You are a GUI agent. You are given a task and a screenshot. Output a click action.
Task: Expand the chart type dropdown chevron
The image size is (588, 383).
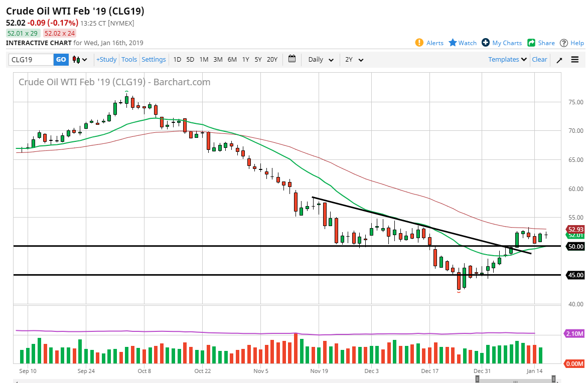(x=84, y=59)
